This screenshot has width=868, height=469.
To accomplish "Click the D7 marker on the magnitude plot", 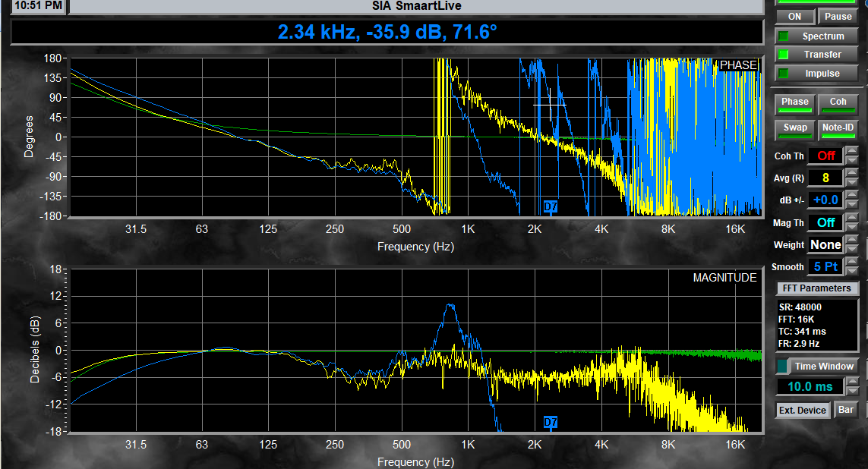I will click(x=551, y=421).
